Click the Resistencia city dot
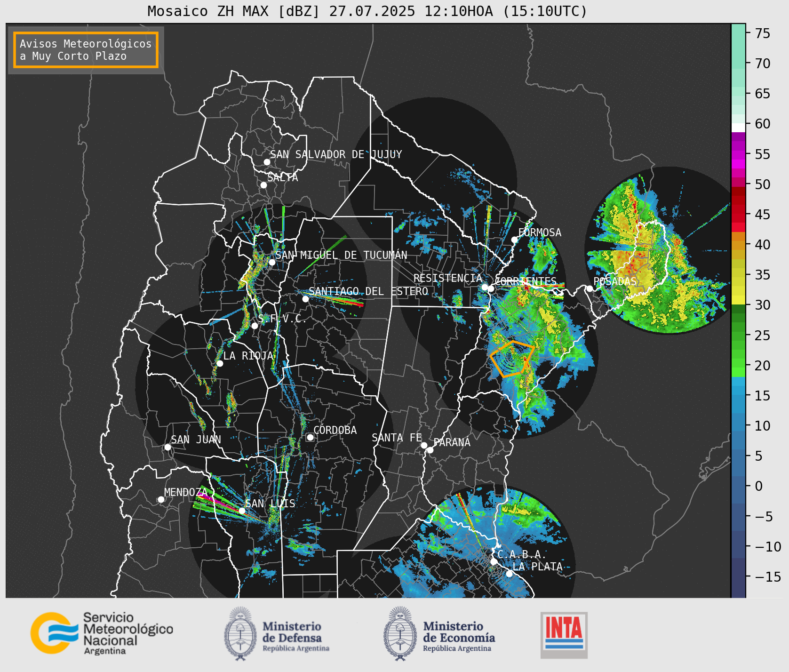Screen dimensions: 789x672 [485, 287]
